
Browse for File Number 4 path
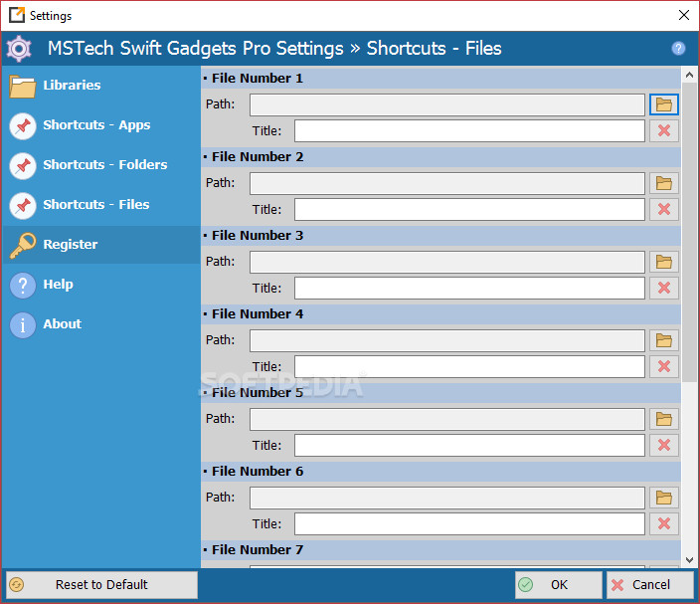point(664,341)
